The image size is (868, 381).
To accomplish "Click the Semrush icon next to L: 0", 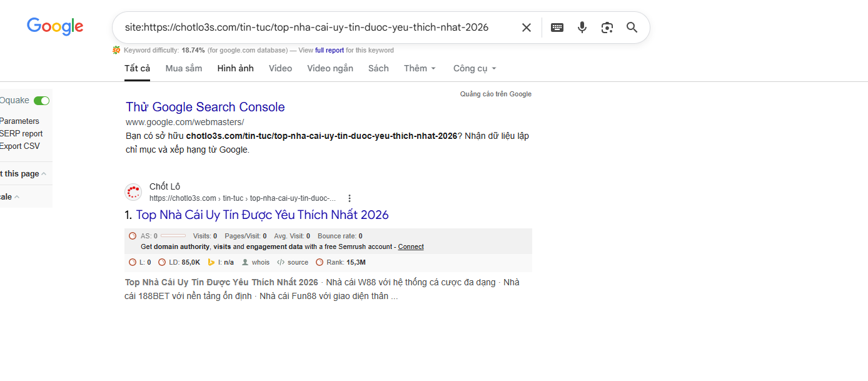I will pyautogui.click(x=133, y=262).
